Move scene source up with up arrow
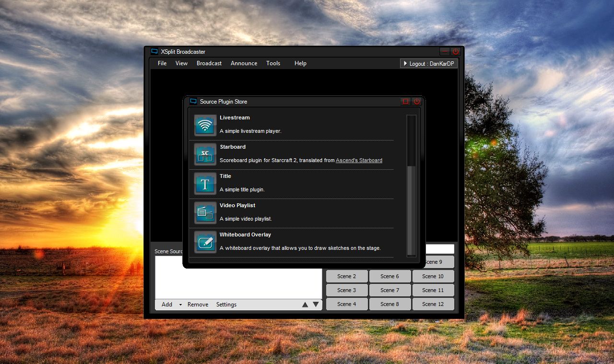 [x=305, y=305]
